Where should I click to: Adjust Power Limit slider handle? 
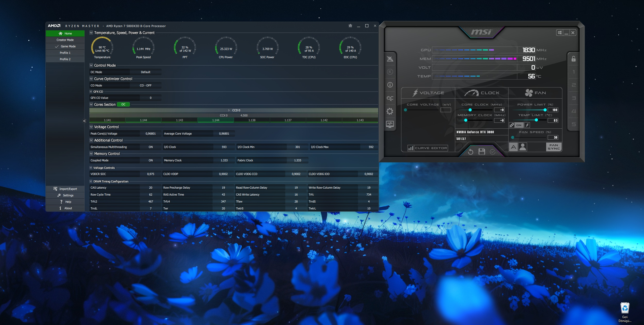point(545,110)
